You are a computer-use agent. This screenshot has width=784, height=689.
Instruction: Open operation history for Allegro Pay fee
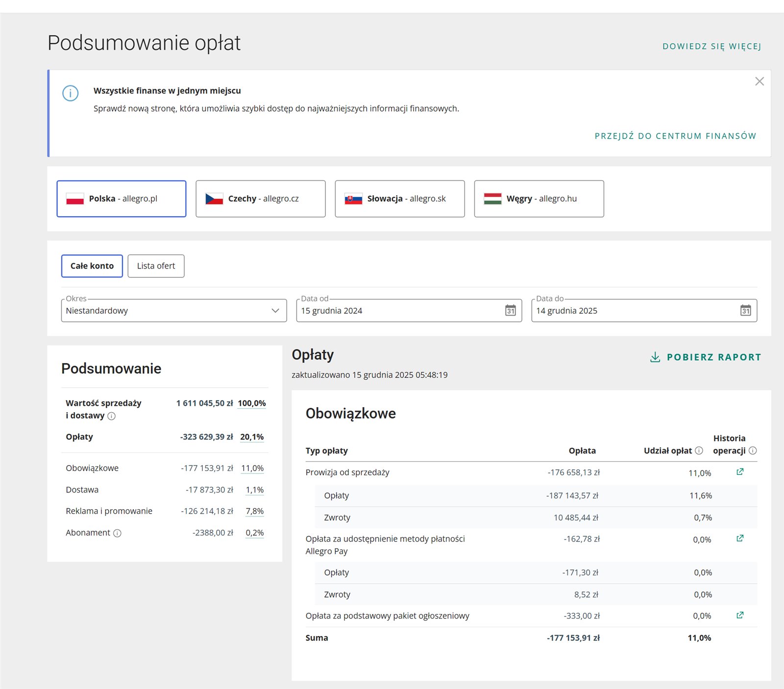[740, 539]
